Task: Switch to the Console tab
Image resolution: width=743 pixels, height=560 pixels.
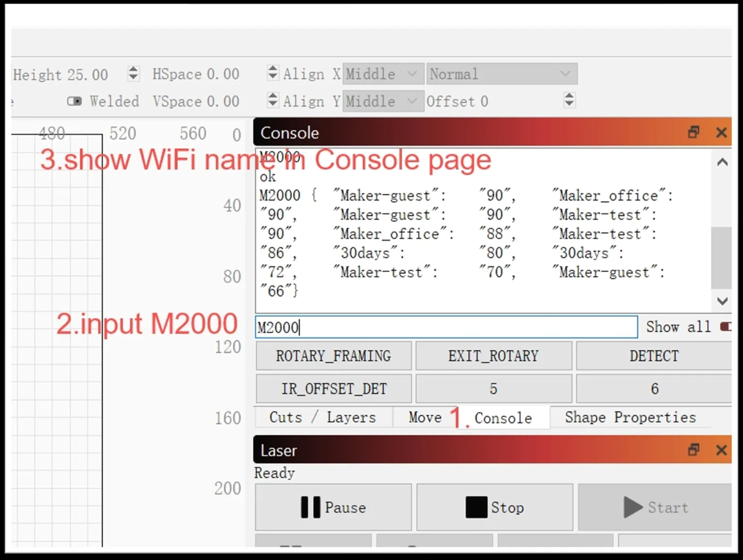Action: click(x=503, y=418)
